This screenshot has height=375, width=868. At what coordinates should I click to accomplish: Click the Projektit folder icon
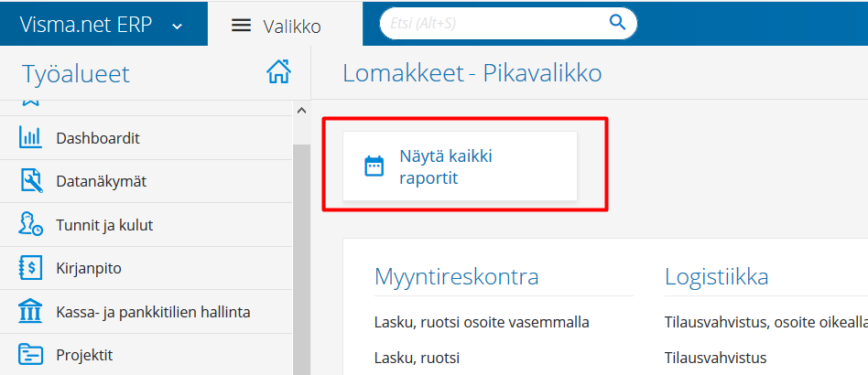pyautogui.click(x=30, y=355)
